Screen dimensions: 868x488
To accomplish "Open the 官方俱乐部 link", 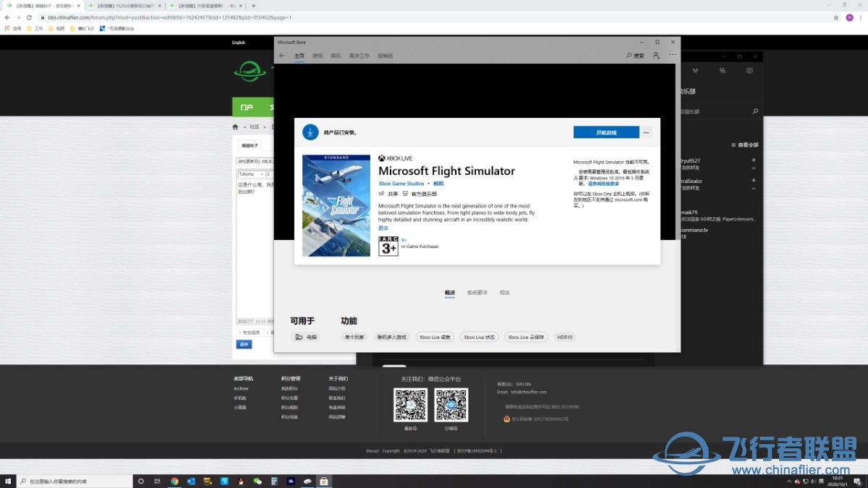I will tap(420, 194).
